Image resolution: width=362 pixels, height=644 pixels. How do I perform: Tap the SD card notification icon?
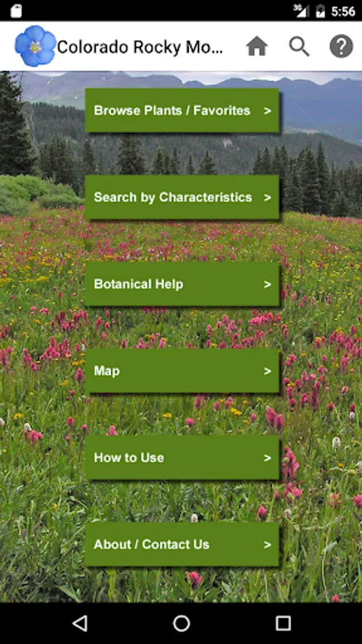(16, 11)
